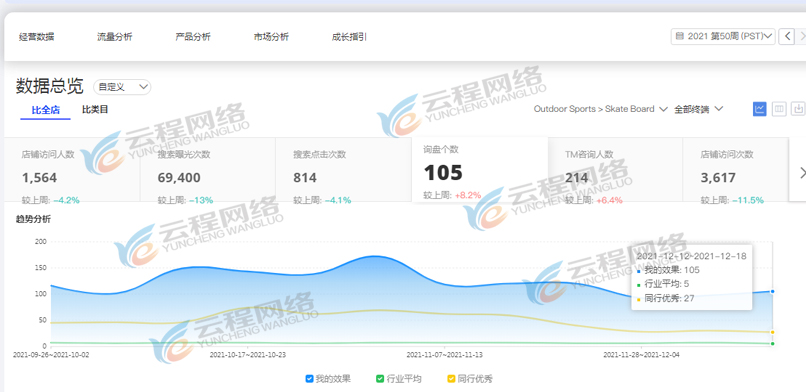Click tooltip entry 同行优秀: 27
806x392 pixels.
point(669,298)
